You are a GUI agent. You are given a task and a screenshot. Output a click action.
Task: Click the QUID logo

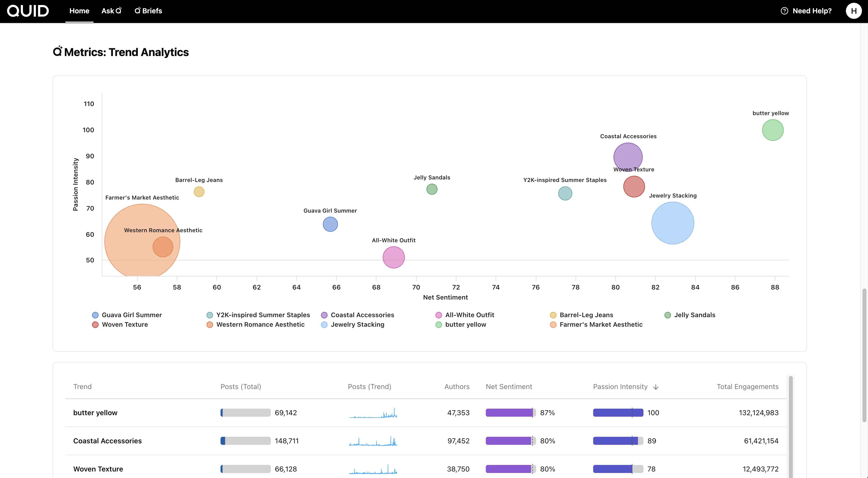[28, 11]
